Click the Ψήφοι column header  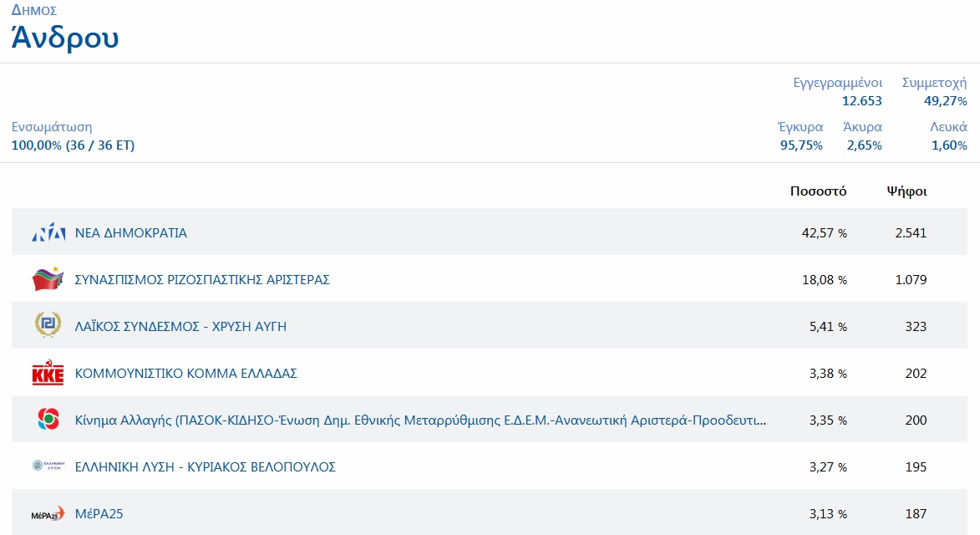906,191
